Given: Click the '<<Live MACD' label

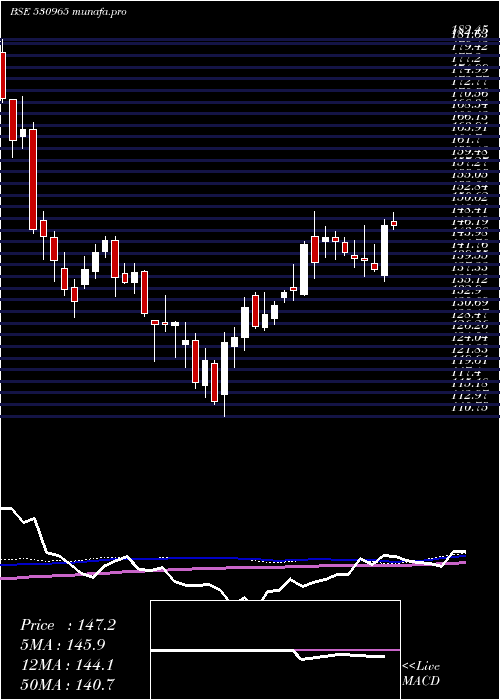Looking at the screenshot, I should [421, 673].
